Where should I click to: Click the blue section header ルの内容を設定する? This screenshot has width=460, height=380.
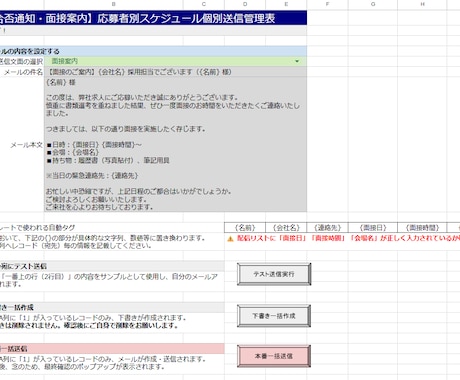(x=153, y=51)
